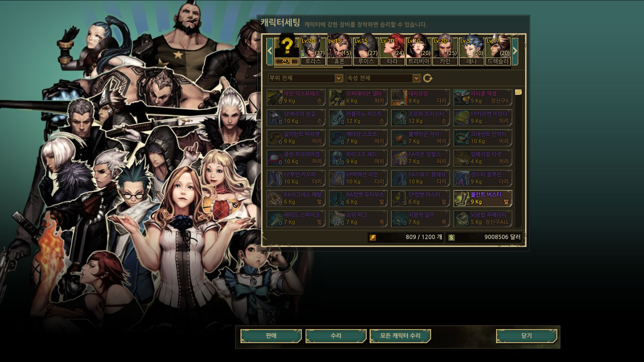Select the 쇼워 버그 neck item
644x362 pixels.
tap(358, 219)
